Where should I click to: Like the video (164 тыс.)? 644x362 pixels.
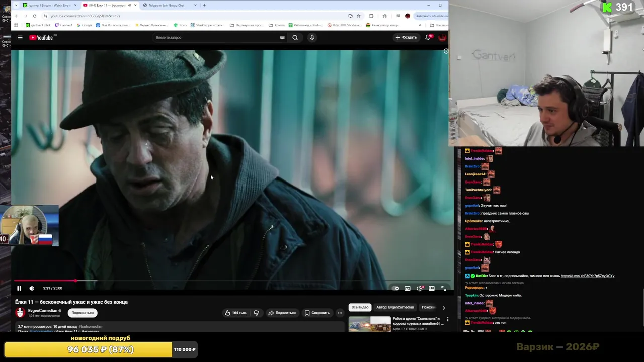click(236, 313)
